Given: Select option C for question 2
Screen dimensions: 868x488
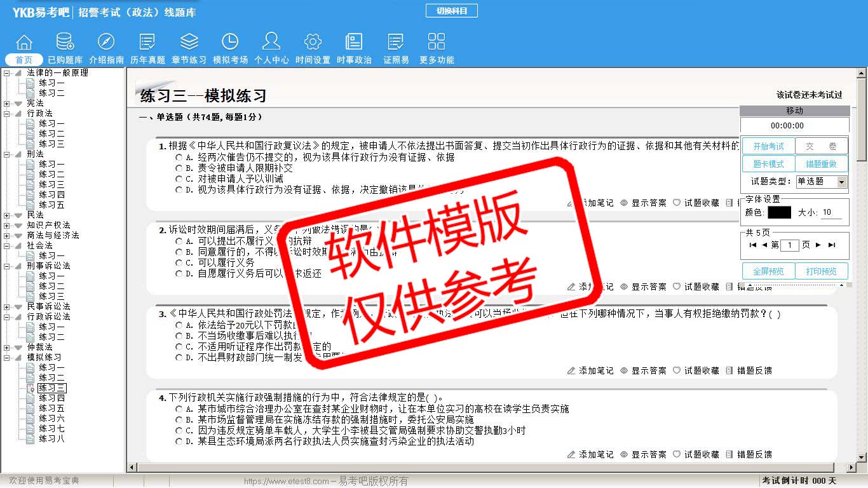Looking at the screenshot, I should coord(179,262).
